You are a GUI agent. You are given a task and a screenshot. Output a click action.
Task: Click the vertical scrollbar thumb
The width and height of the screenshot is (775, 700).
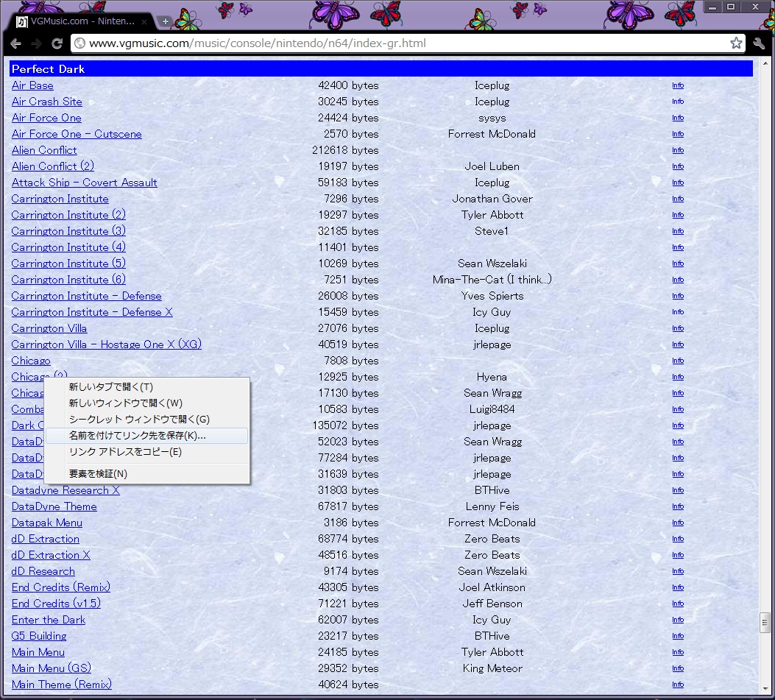tap(765, 623)
